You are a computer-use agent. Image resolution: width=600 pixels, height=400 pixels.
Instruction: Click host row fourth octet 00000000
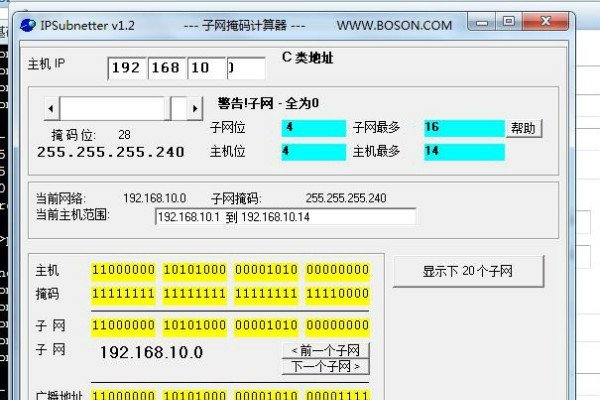[x=338, y=271]
